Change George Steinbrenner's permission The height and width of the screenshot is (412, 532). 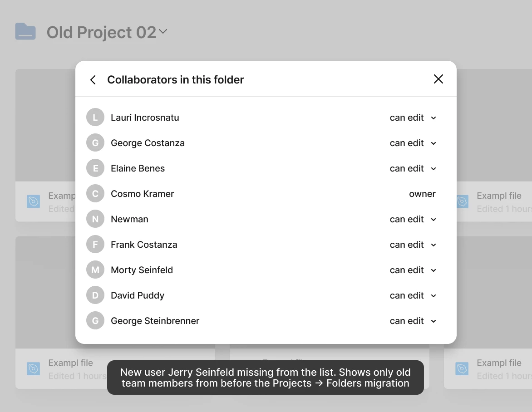413,321
